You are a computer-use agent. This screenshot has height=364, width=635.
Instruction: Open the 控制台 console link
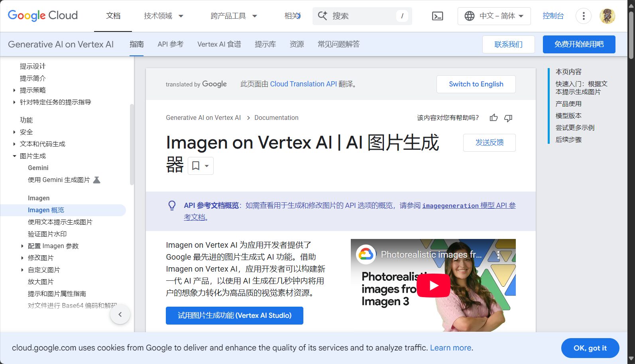click(553, 16)
